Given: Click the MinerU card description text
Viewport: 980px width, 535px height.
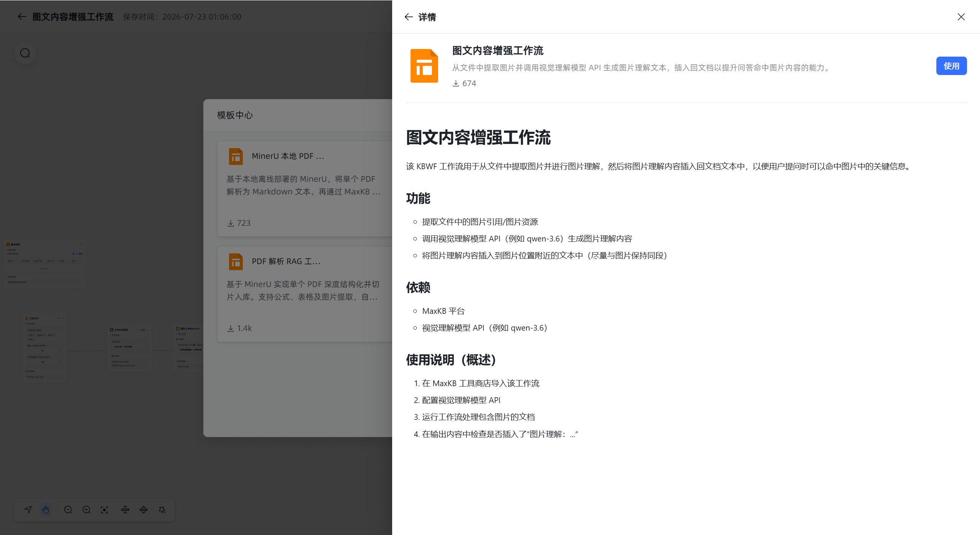Looking at the screenshot, I should point(304,185).
